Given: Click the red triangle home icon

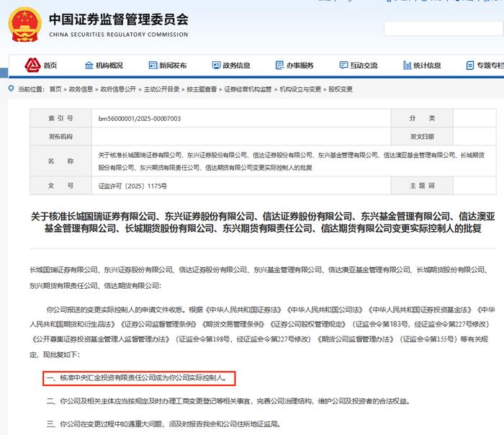Looking at the screenshot, I should click(x=32, y=65).
